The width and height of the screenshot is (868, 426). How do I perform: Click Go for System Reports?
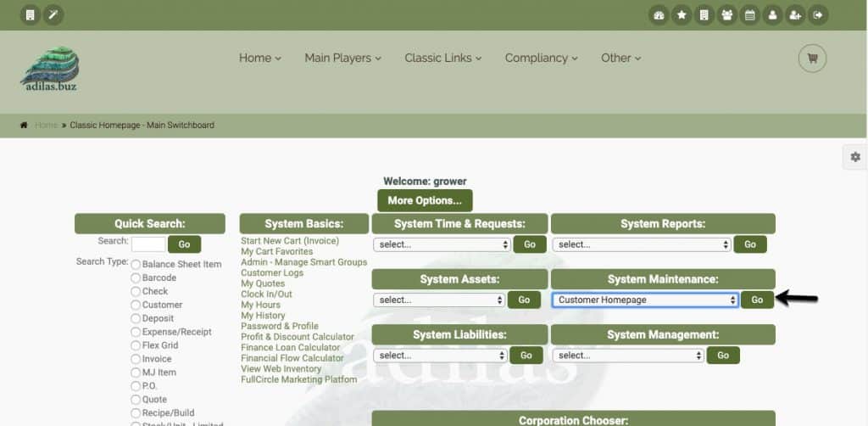(x=750, y=244)
